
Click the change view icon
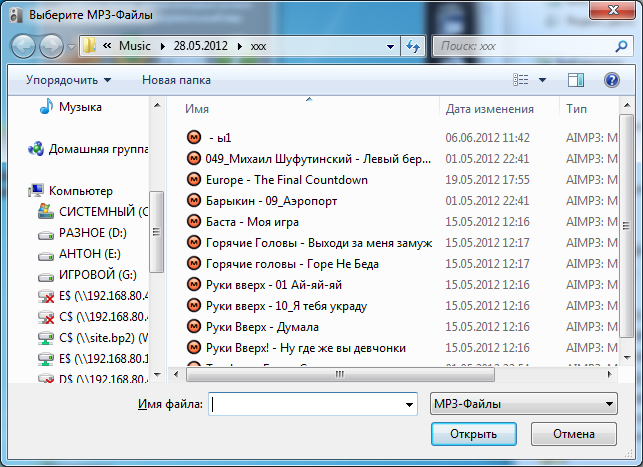521,80
